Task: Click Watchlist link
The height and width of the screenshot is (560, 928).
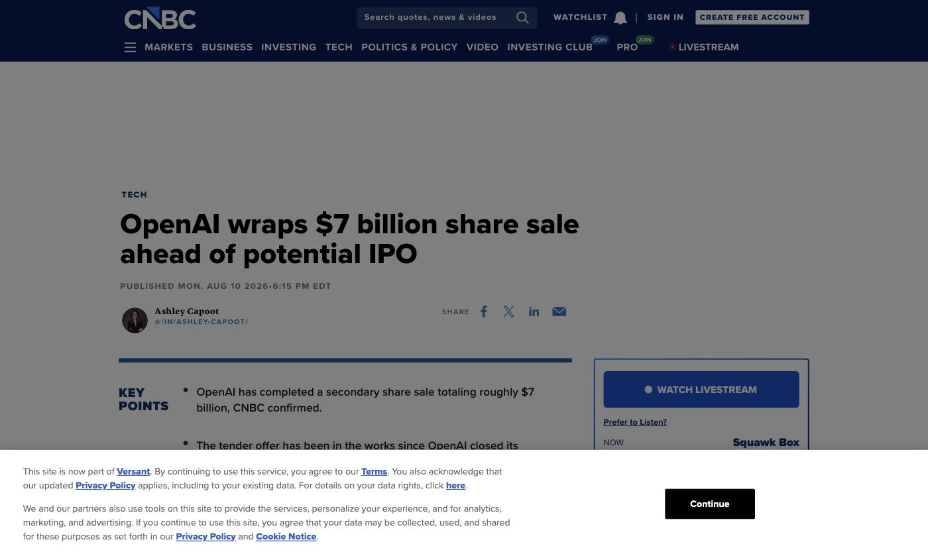Action: point(580,17)
